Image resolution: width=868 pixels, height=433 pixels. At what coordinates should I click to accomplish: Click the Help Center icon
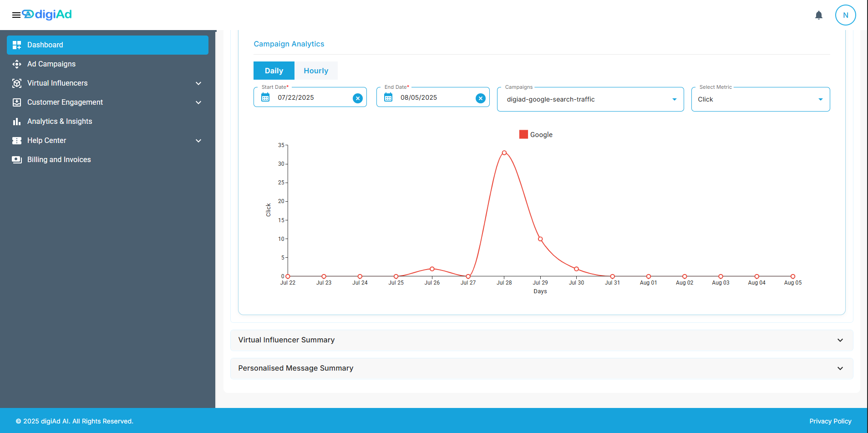[x=17, y=141]
